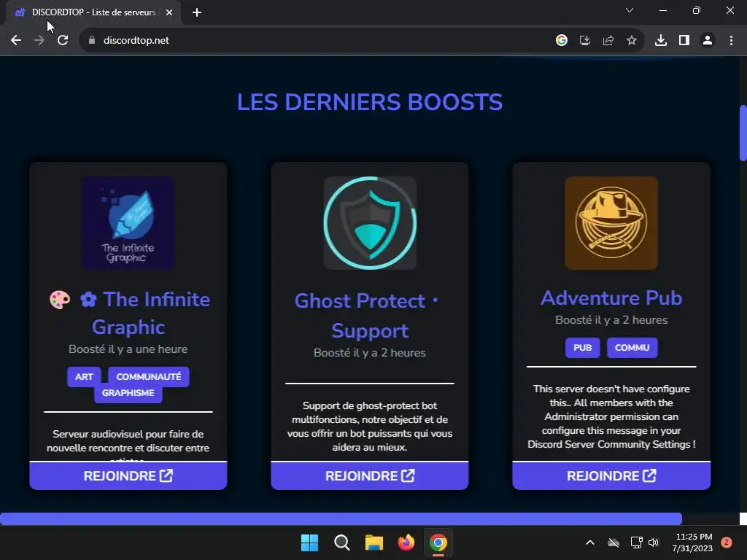The image size is (747, 560).
Task: Open a new browser tab
Action: coord(197,12)
